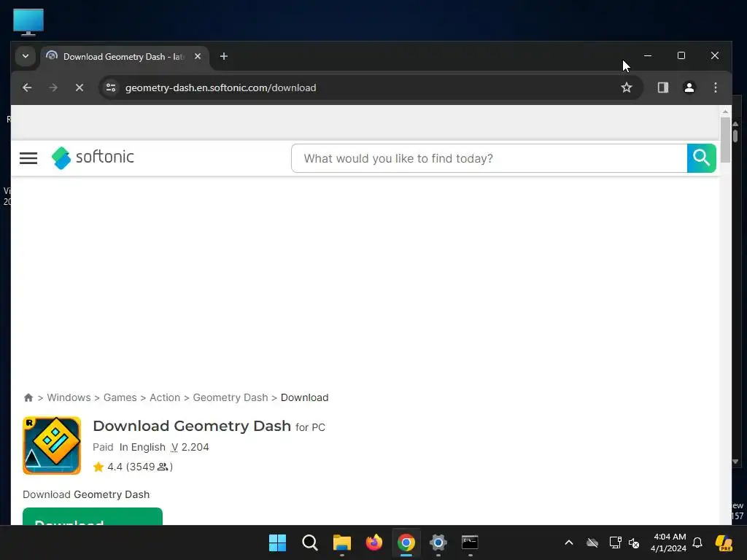Click the cloud sync-off tray icon
The width and height of the screenshot is (747, 560).
tap(592, 542)
